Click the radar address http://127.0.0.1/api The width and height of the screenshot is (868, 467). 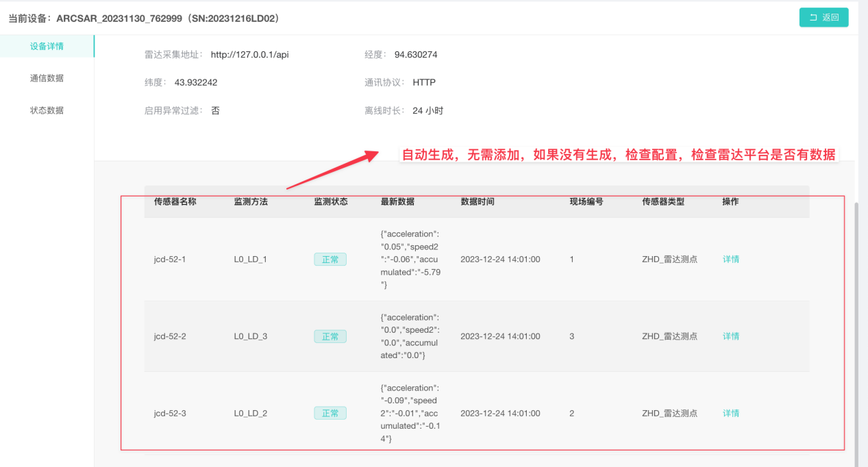point(249,55)
